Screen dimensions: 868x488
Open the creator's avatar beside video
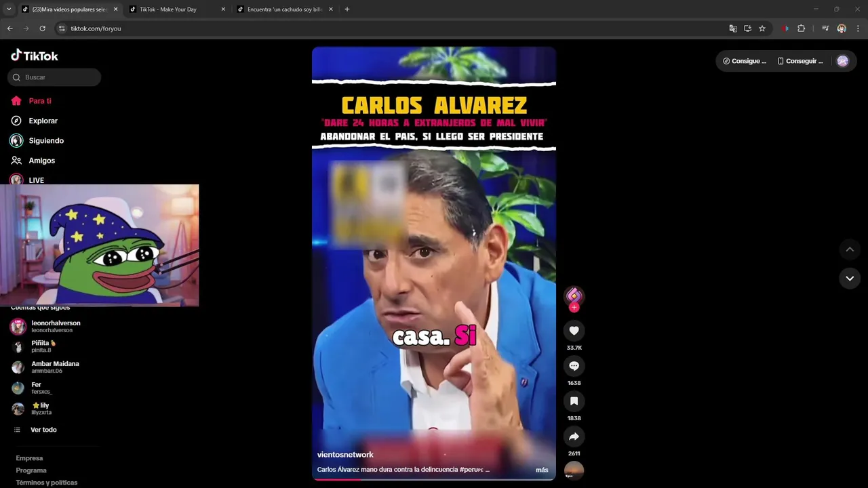click(574, 296)
